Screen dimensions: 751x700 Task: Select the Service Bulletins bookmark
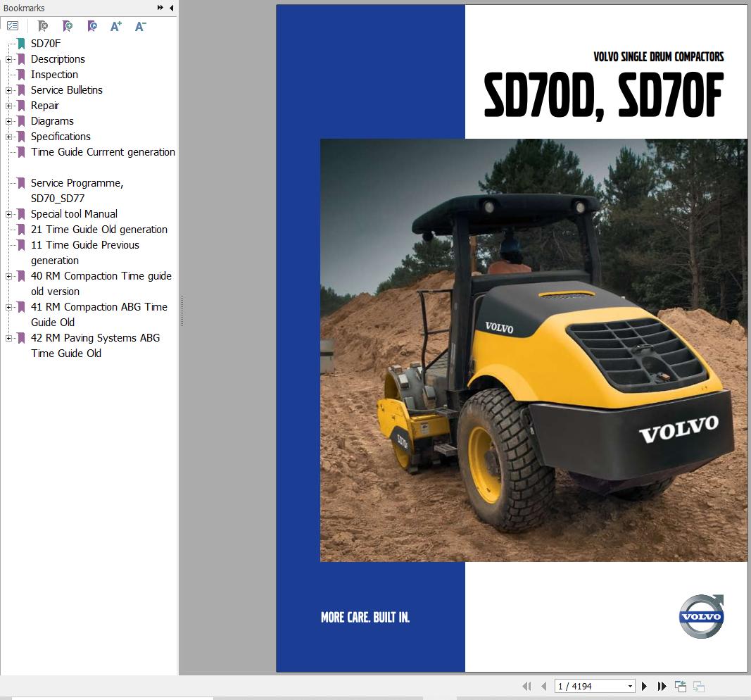67,90
